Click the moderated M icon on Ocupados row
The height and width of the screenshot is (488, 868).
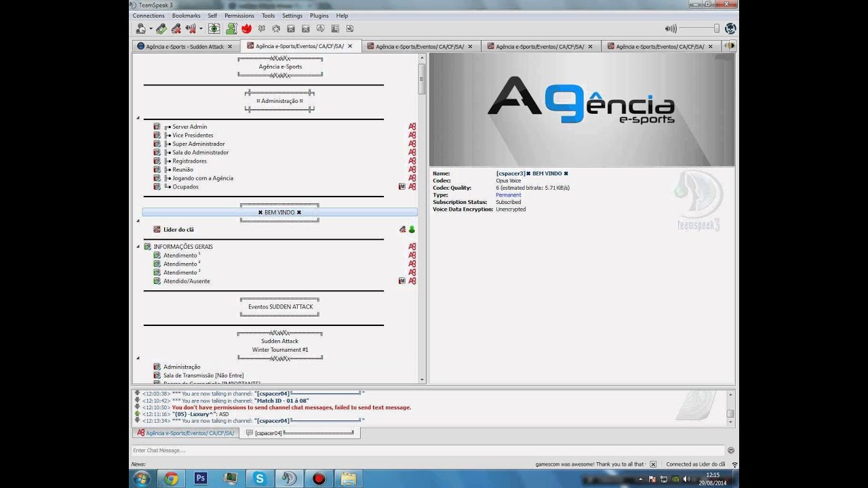(x=402, y=186)
